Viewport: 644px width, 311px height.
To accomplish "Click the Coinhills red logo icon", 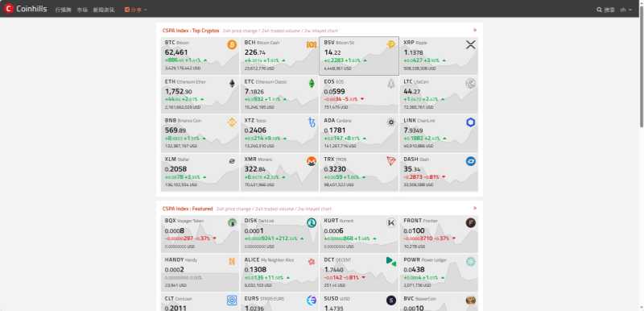I will point(9,9).
